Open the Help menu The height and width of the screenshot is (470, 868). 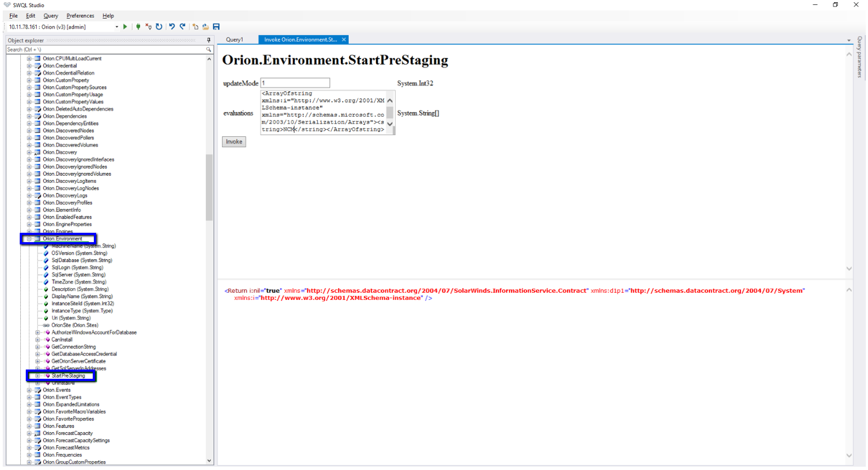click(108, 16)
